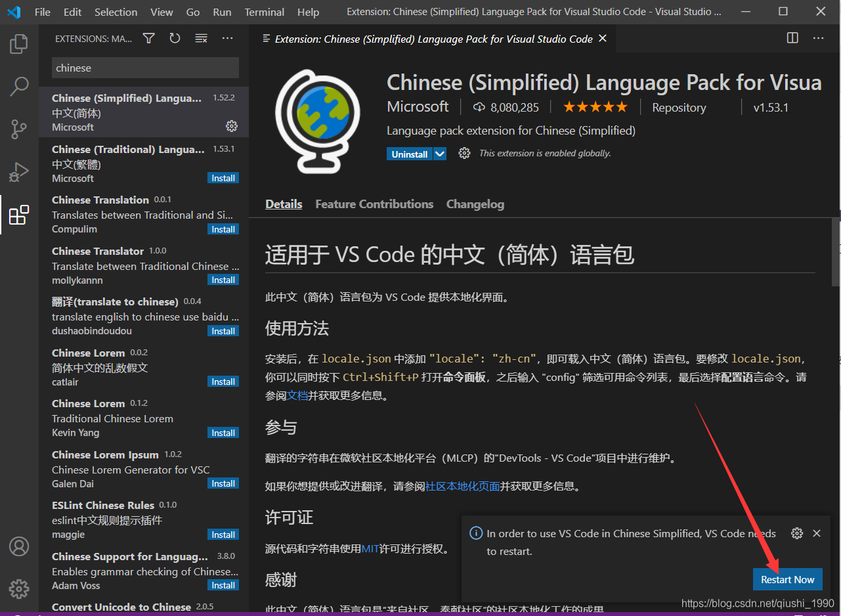The height and width of the screenshot is (616, 841).
Task: Install Chinese Lorem by Kevin Yang
Action: (x=223, y=433)
